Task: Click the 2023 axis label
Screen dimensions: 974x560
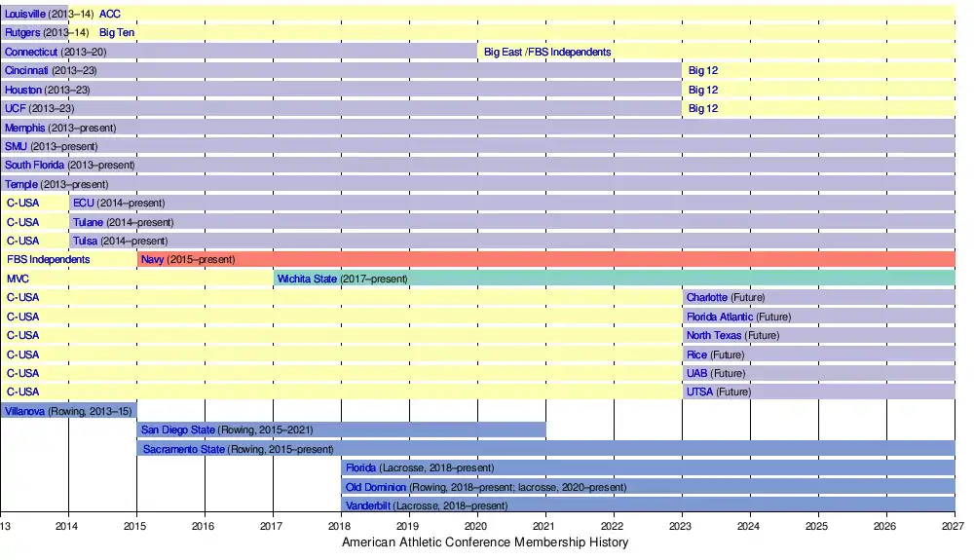Action: click(x=680, y=527)
